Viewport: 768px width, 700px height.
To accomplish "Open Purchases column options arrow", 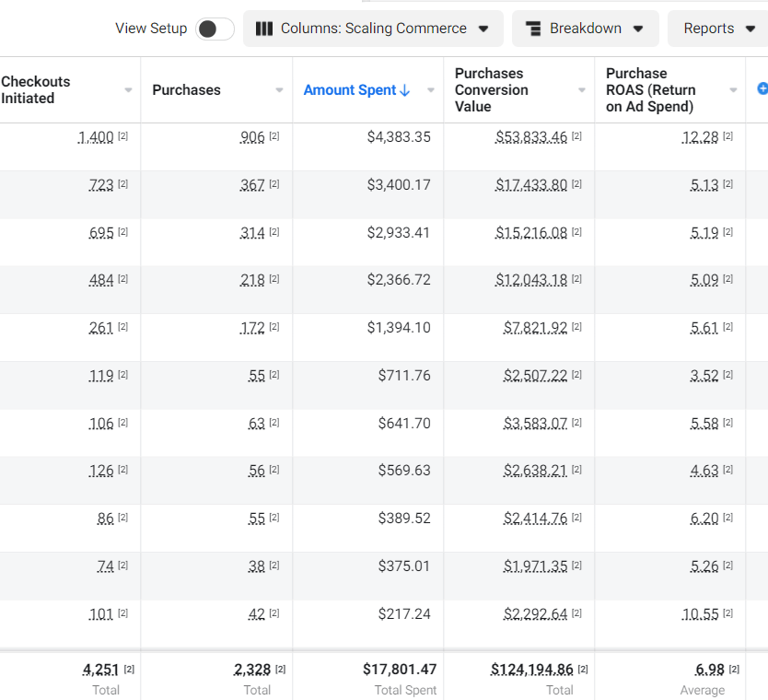I will (279, 90).
